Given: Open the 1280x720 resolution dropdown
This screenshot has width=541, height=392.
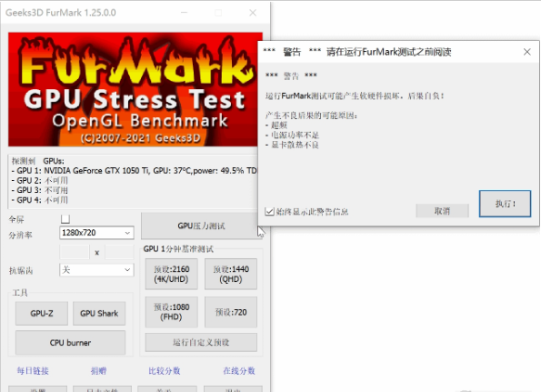Looking at the screenshot, I should (x=96, y=233).
